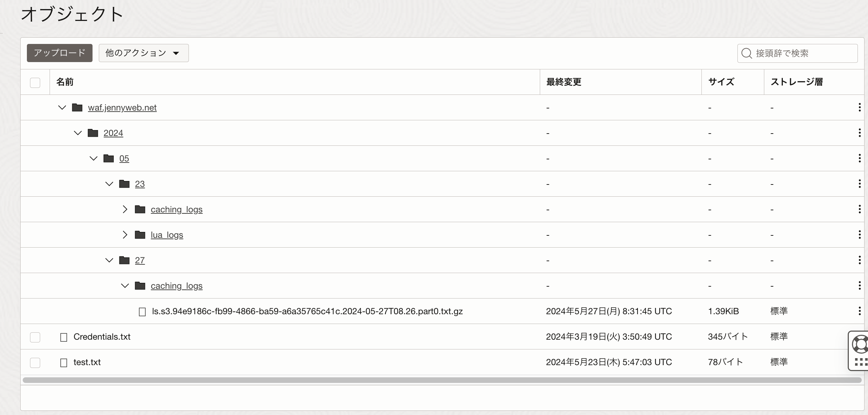Viewport: 868px width, 415px height.
Task: Collapse the 27 folder chevron
Action: click(109, 260)
